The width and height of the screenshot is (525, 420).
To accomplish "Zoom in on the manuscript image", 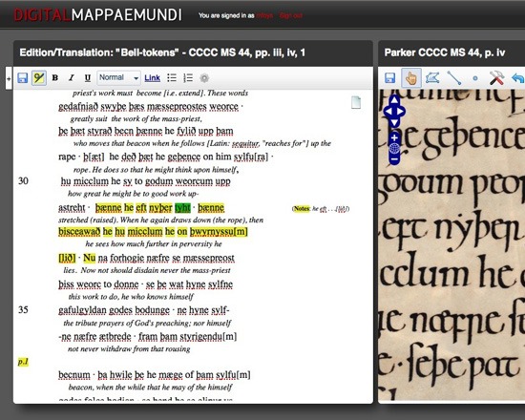I will [394, 137].
